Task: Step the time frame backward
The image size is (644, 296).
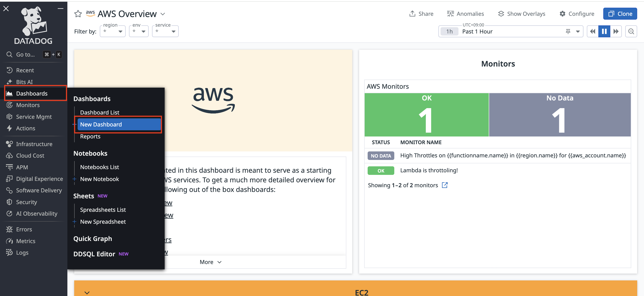Action: [x=592, y=32]
